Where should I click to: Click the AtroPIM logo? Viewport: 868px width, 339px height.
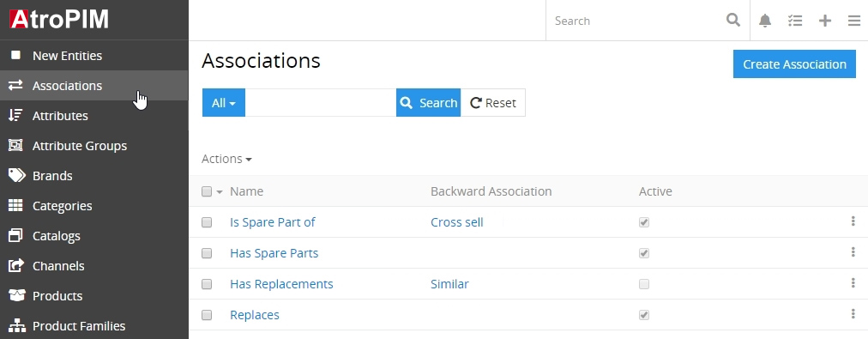coord(58,20)
